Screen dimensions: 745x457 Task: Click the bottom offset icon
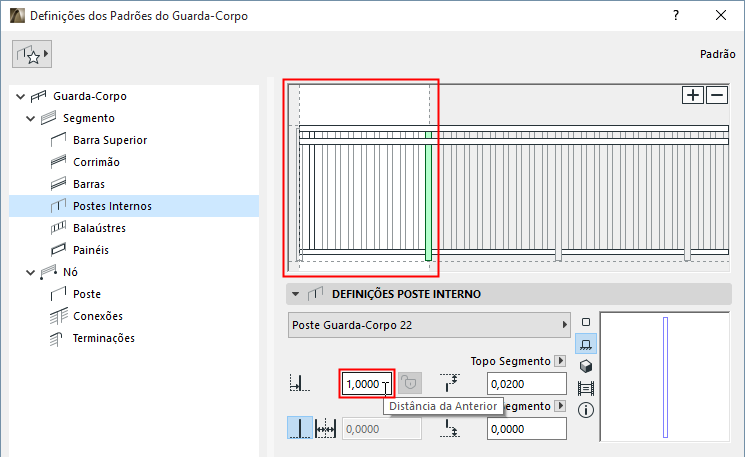click(450, 428)
